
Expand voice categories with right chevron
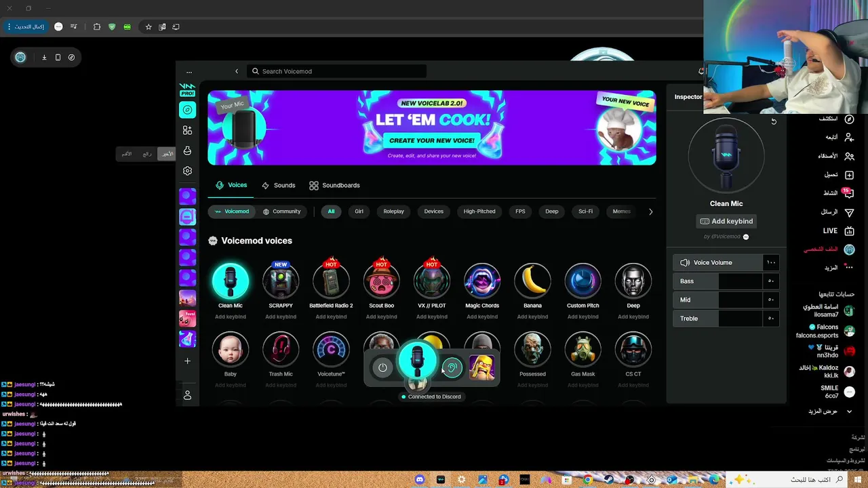click(650, 211)
